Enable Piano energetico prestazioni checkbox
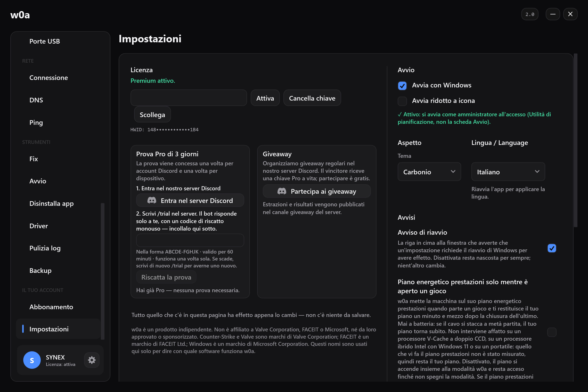Viewport: 588px width, 392px height. click(x=552, y=332)
